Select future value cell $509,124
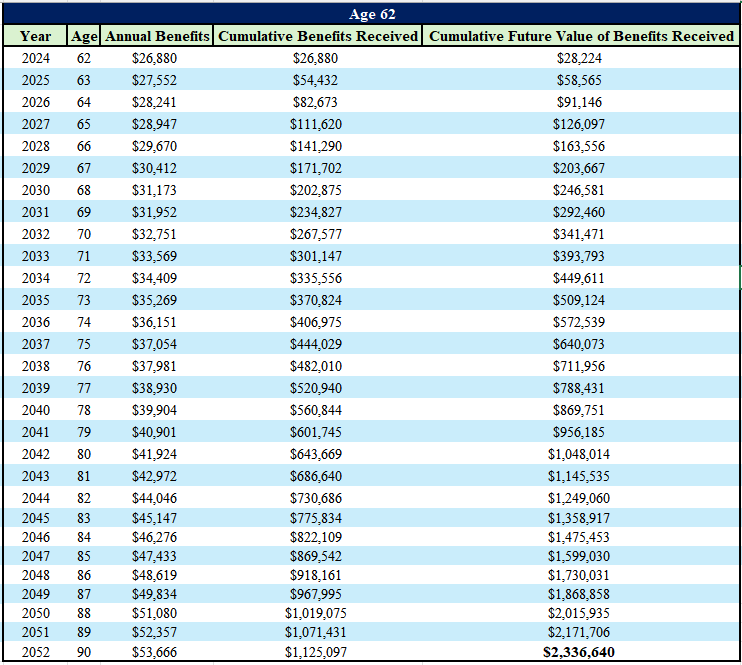Screen dimensions: 742x665 point(579,300)
